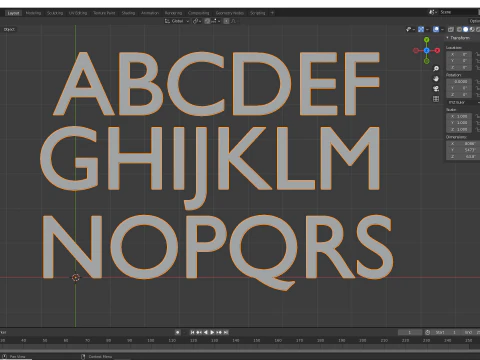
Task: Click the 3D cursor at origin
Action: [x=76, y=277]
